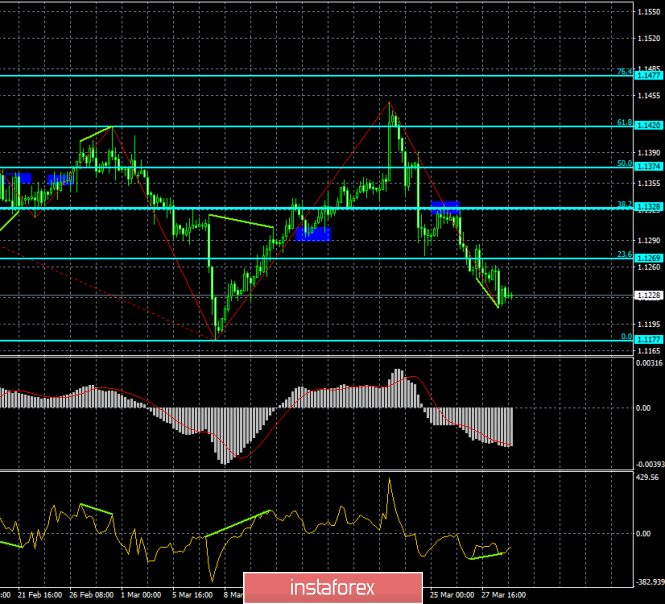
Task: Click the 429.56 indicator scale value
Action: [x=647, y=478]
